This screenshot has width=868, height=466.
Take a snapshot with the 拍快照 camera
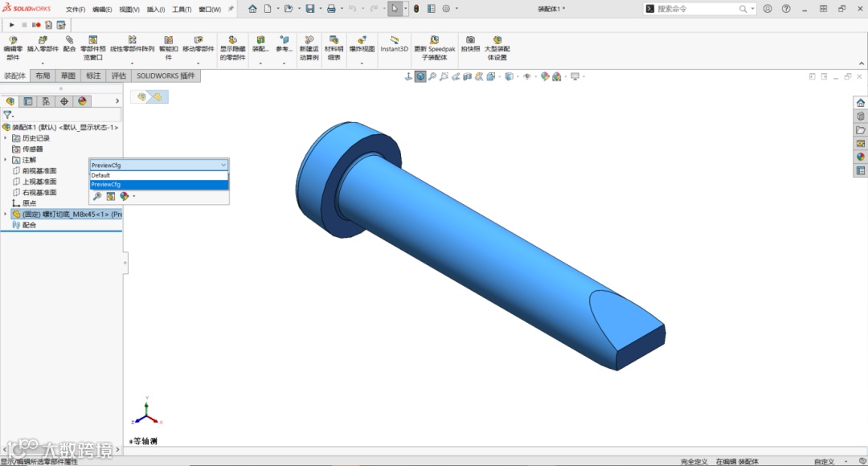470,44
